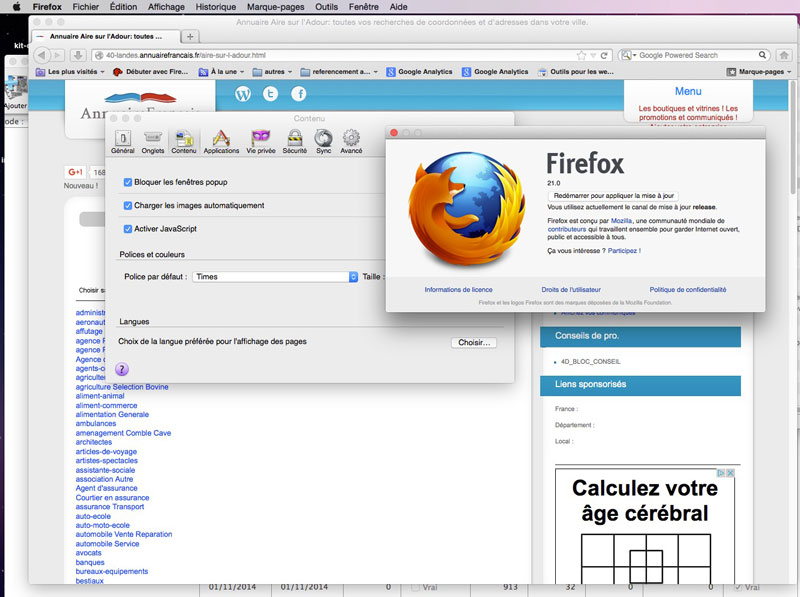
Task: Click the Twitter icon on the page header
Action: 270,94
